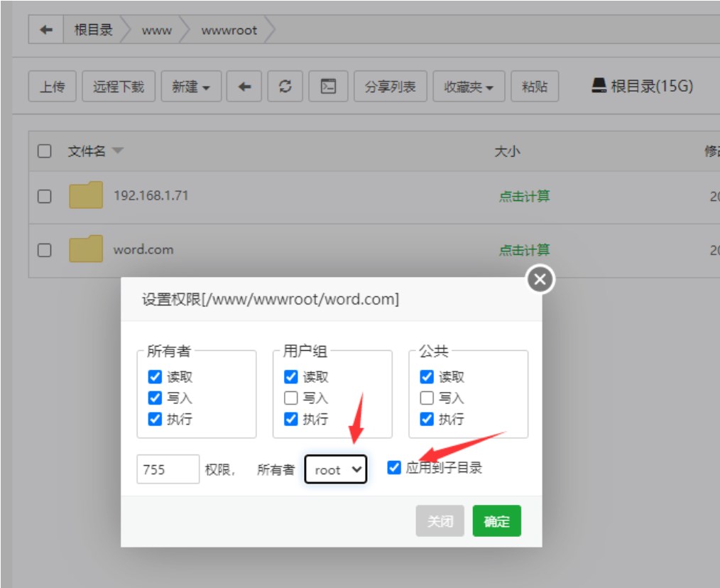Expand the 收藏夹 dropdown menu

[x=468, y=87]
